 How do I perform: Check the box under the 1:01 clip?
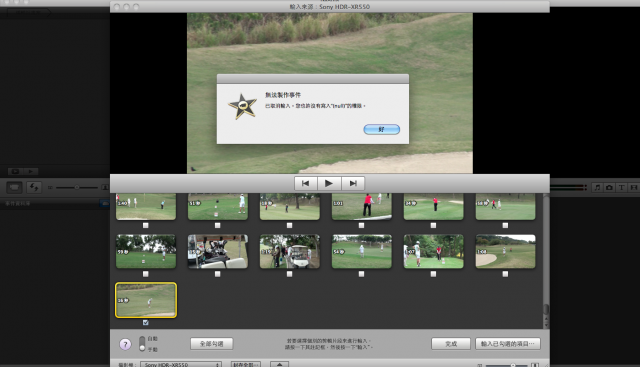[361, 225]
